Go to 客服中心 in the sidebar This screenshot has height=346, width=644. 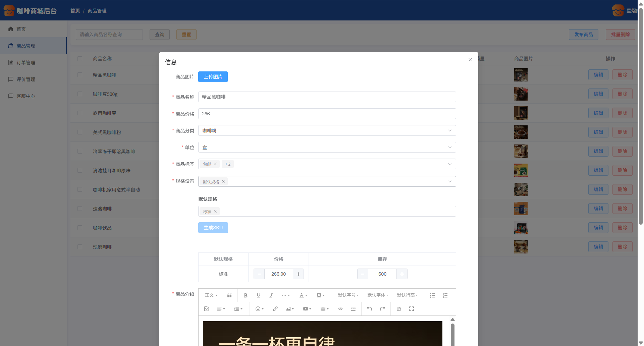26,96
